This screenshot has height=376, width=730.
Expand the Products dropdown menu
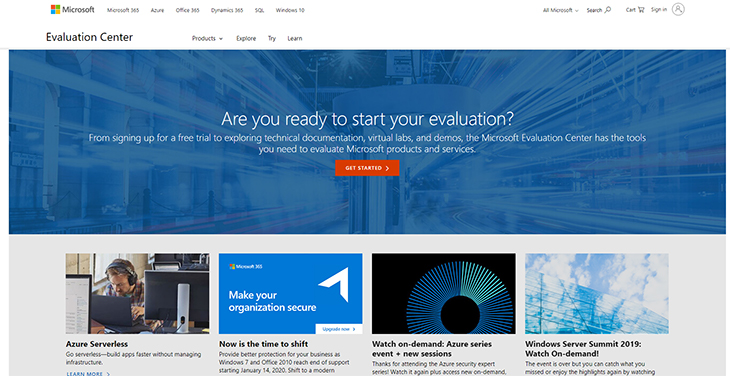[x=207, y=39]
